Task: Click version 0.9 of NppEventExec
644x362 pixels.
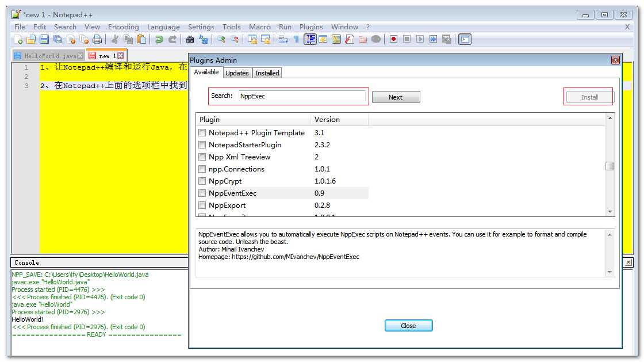Action: coord(319,193)
